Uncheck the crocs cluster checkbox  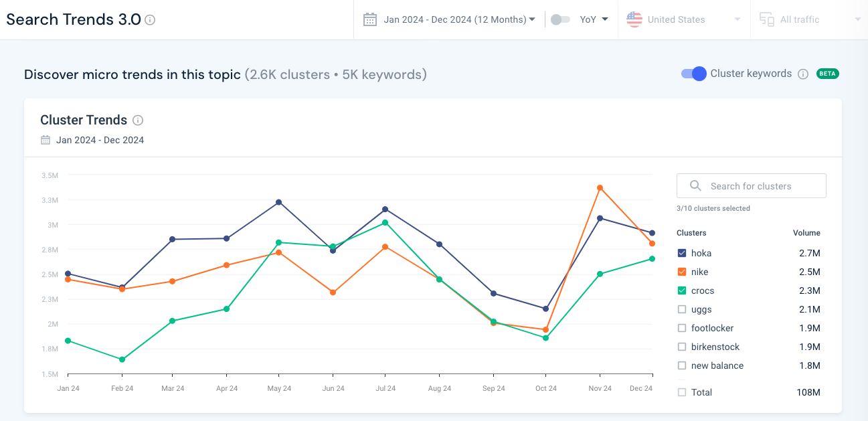(682, 290)
